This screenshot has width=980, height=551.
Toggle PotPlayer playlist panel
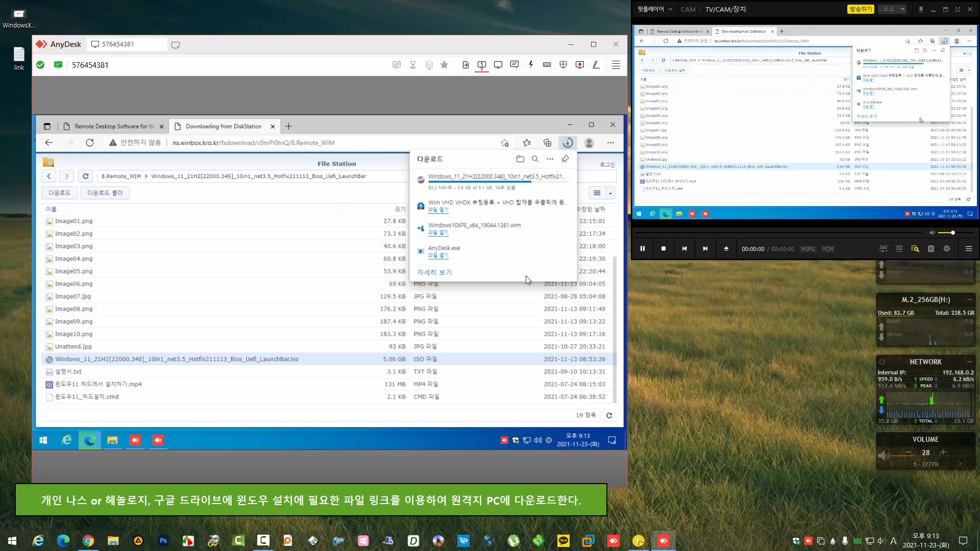coord(931,248)
